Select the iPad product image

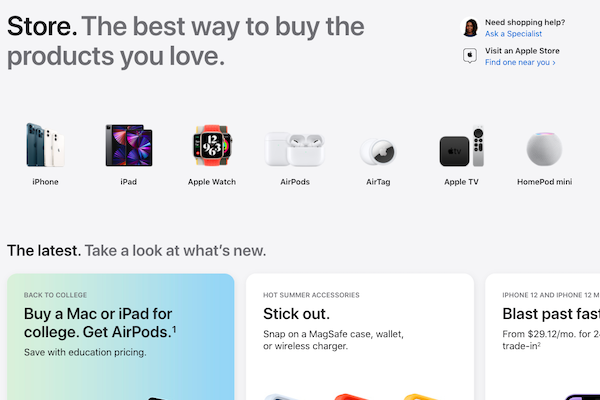129,145
